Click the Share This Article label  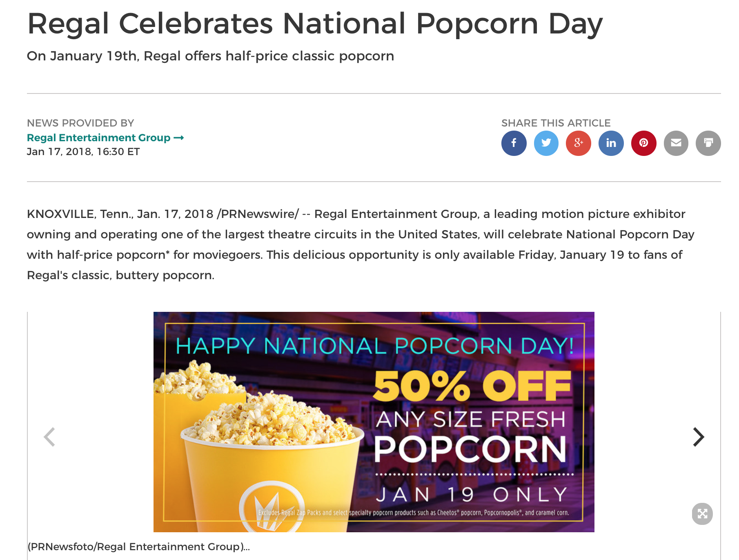click(x=556, y=123)
